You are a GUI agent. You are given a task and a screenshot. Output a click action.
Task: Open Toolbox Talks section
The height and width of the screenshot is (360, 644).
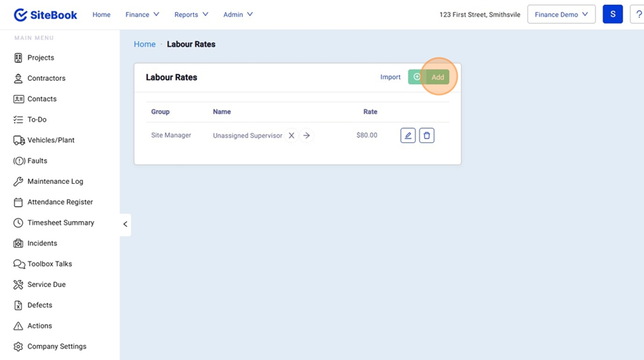[x=49, y=264]
